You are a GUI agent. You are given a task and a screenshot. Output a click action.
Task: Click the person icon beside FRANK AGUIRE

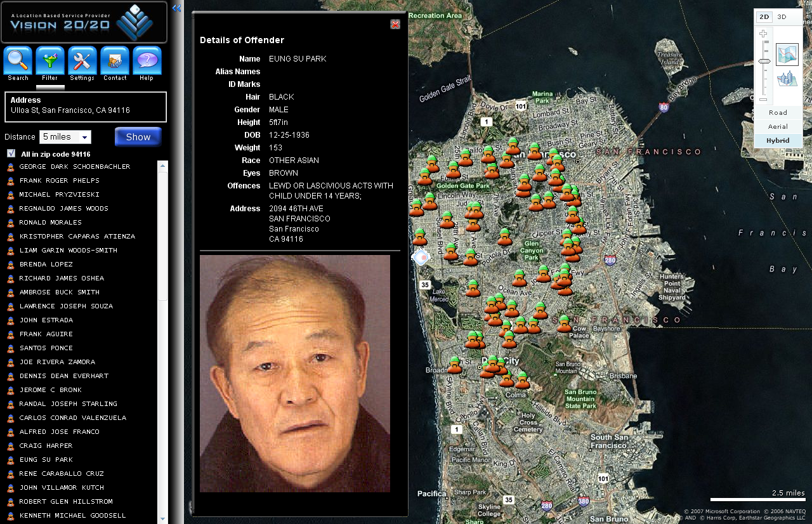11,334
